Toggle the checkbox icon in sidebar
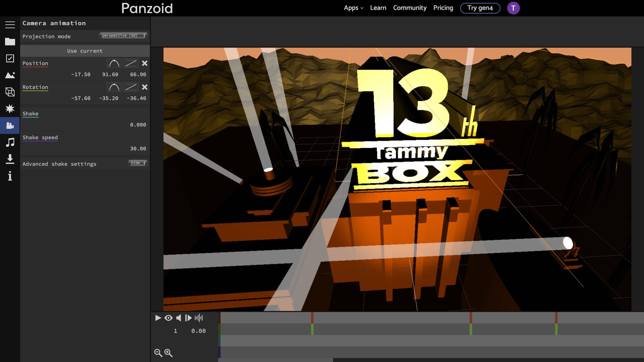 click(x=10, y=58)
